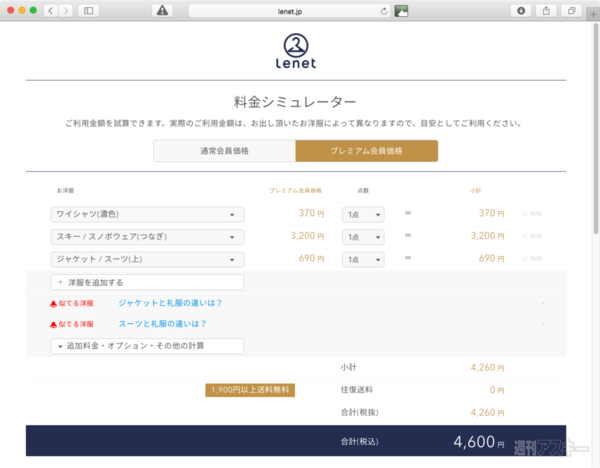Viewport: 600px width, 468px height.
Task: Click total 4,600 円 amount
Action: click(x=479, y=442)
